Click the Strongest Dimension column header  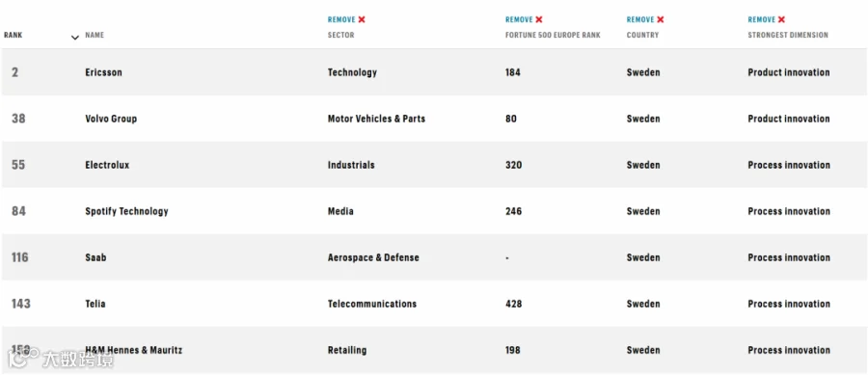[x=788, y=36]
